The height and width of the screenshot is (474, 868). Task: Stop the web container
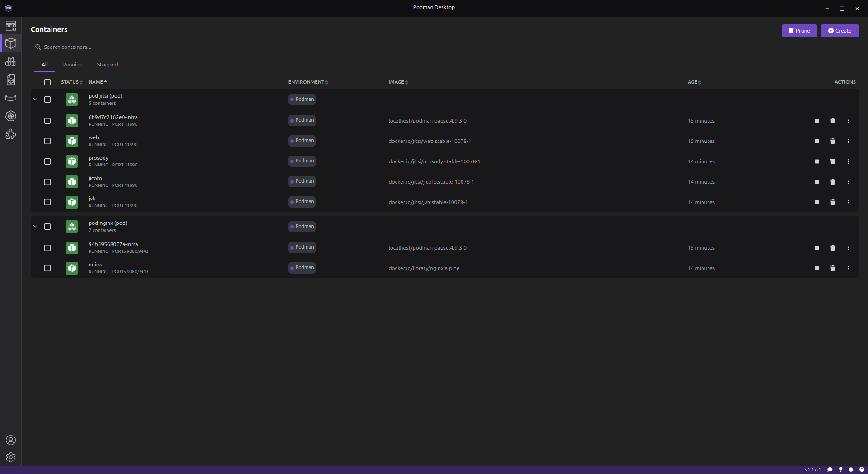click(x=817, y=141)
